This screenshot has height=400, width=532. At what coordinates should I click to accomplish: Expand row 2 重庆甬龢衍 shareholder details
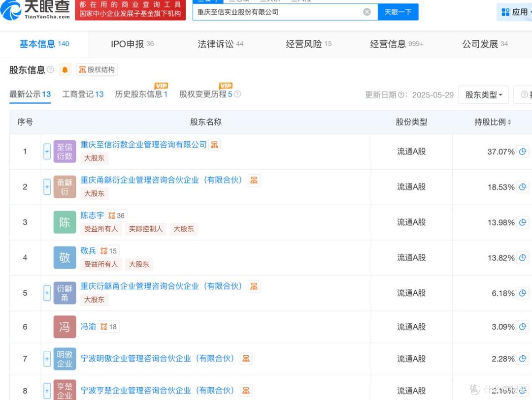(x=47, y=187)
